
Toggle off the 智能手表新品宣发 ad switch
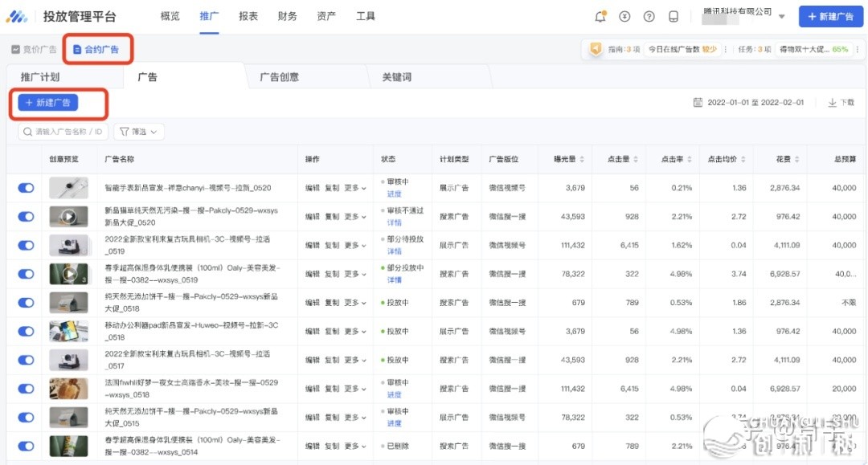(26, 188)
